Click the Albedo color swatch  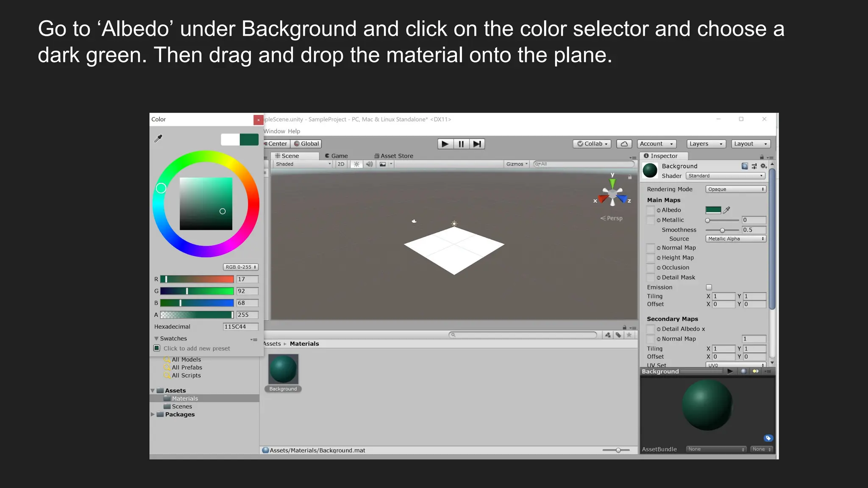713,210
